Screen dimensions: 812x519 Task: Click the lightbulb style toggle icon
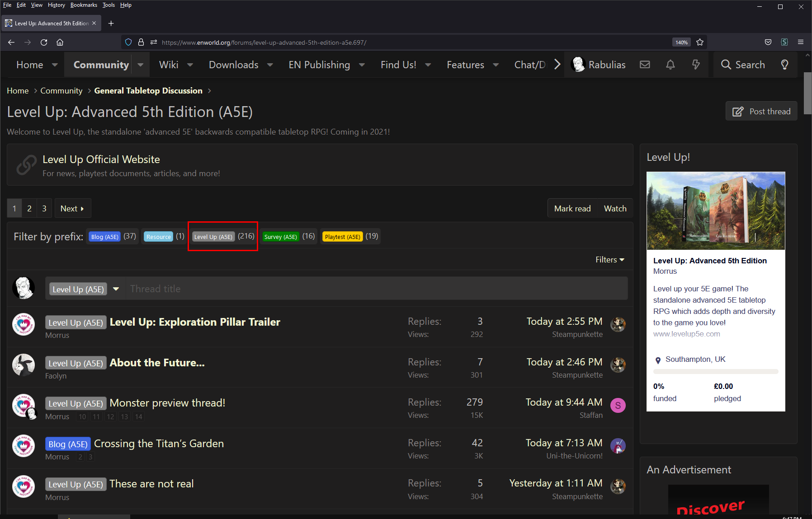pos(784,65)
